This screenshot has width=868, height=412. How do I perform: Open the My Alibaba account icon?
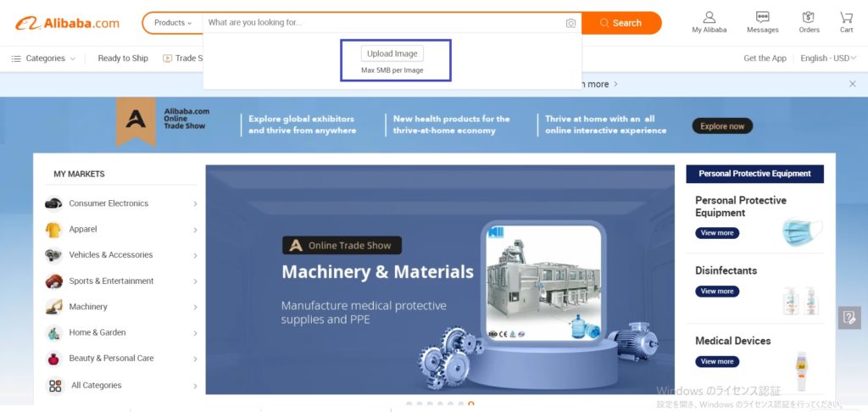click(x=709, y=17)
